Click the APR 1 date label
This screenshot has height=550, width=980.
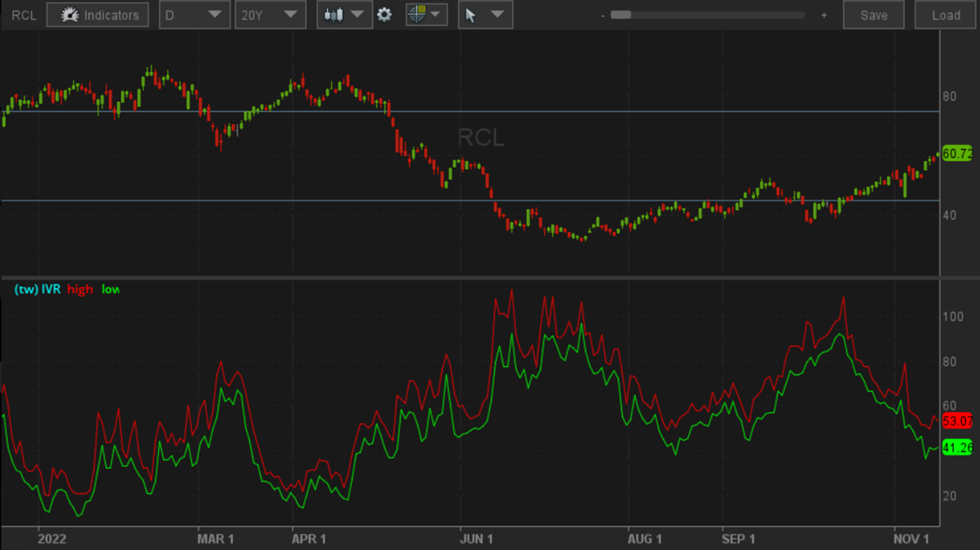tap(308, 539)
